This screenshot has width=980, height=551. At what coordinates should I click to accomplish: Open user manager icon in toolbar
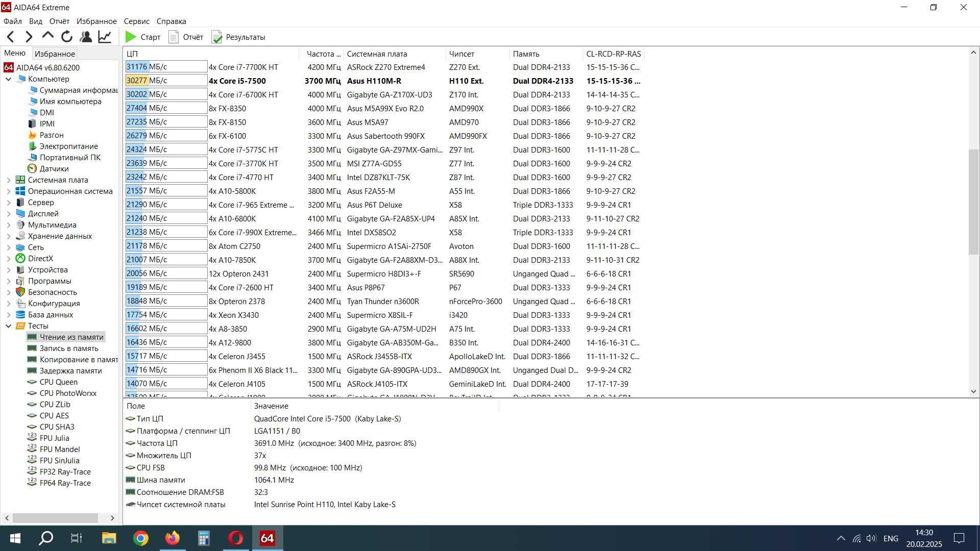[x=86, y=37]
